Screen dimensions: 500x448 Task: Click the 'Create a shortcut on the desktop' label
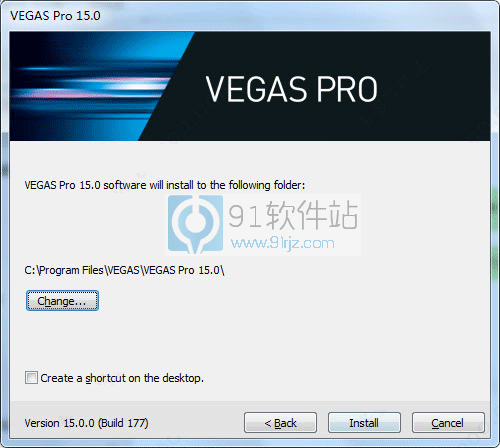pyautogui.click(x=122, y=378)
